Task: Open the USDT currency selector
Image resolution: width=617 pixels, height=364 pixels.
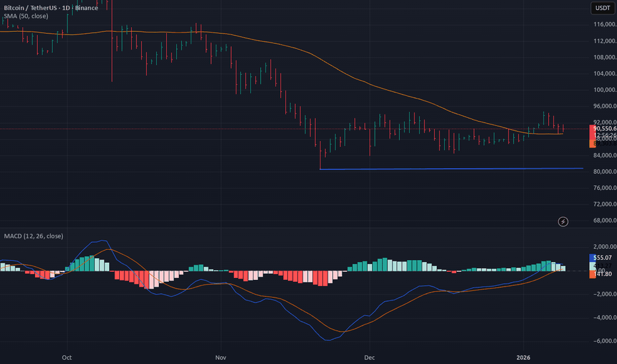Action: pos(602,8)
